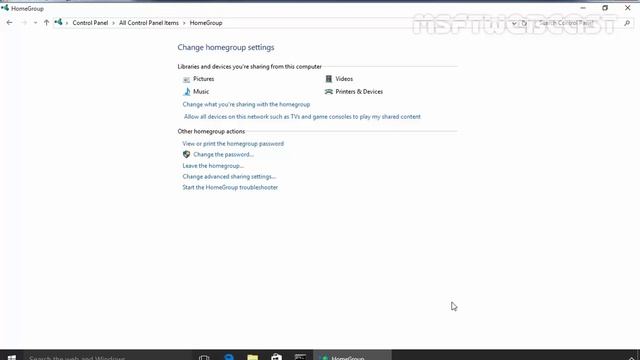This screenshot has height=360, width=640.
Task: Open the All Control Panel Items breadcrumb
Action: pyautogui.click(x=149, y=23)
